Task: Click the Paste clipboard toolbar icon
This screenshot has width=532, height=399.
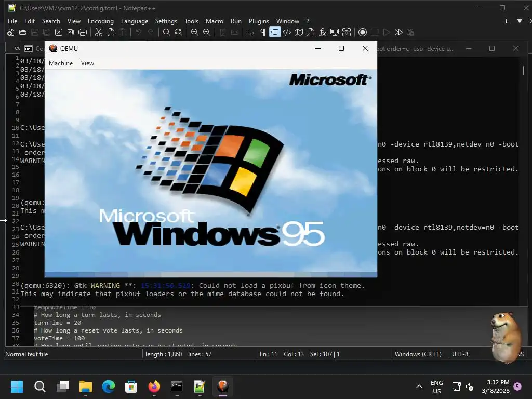Action: (123, 32)
